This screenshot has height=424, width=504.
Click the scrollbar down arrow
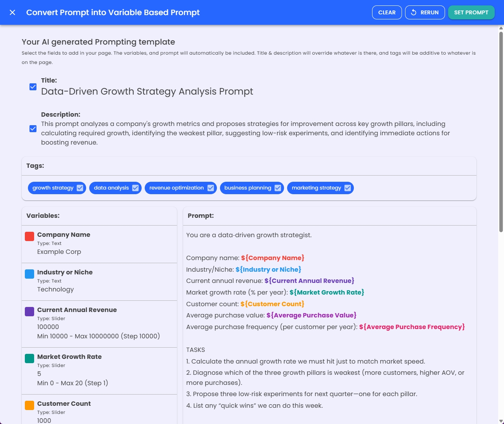(x=501, y=421)
